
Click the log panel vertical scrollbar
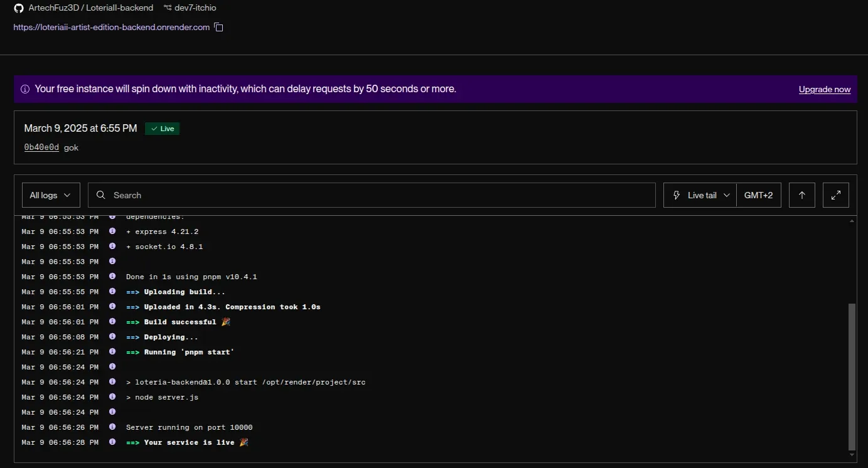click(852, 376)
